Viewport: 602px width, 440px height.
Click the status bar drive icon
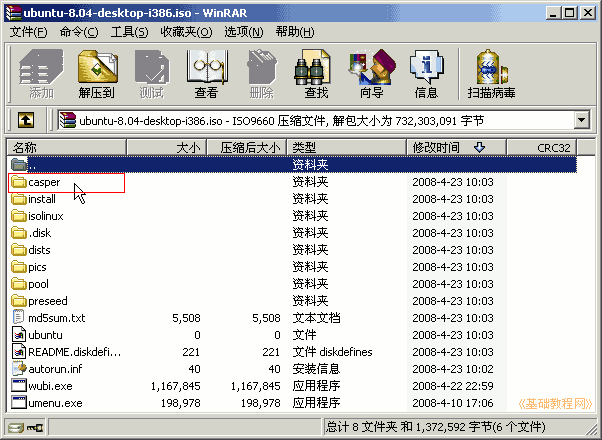tap(15, 427)
